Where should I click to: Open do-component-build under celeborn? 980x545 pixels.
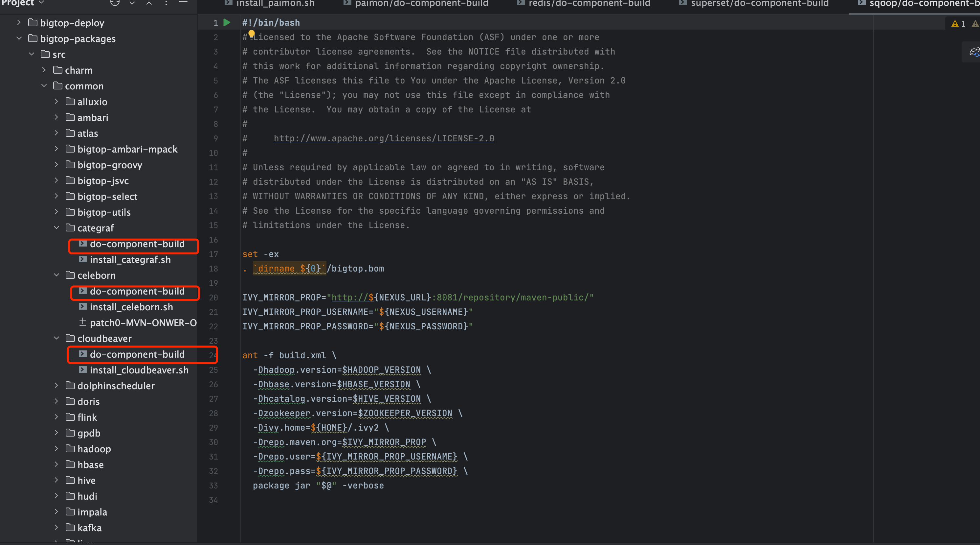137,291
